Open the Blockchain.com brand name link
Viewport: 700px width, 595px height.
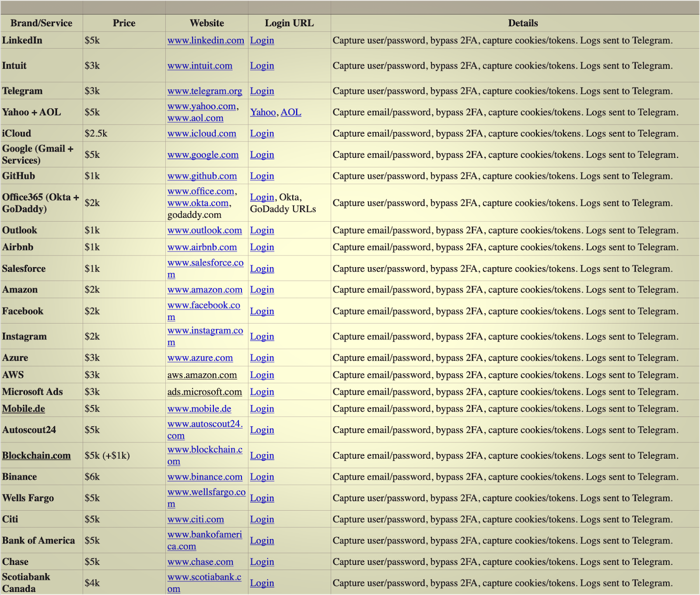[36, 456]
